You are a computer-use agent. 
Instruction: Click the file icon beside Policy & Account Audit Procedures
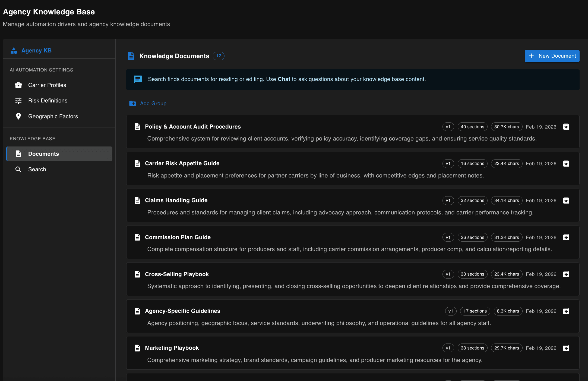(137, 127)
